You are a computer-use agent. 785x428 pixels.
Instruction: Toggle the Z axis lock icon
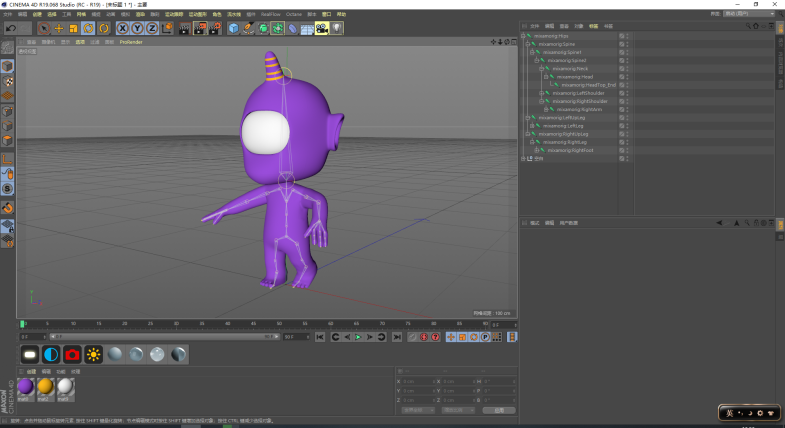click(152, 28)
